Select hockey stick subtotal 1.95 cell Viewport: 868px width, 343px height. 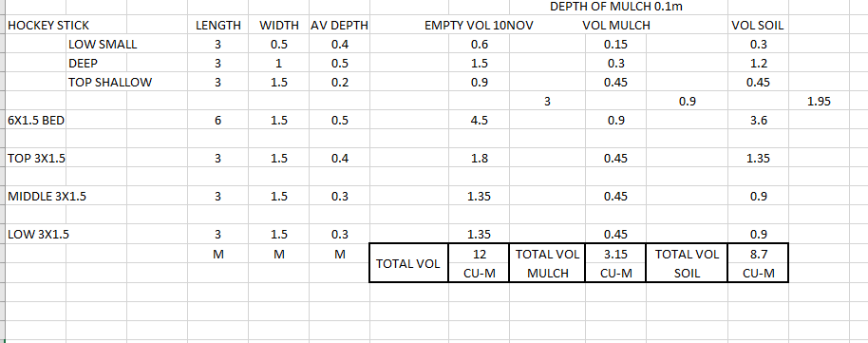click(x=819, y=102)
